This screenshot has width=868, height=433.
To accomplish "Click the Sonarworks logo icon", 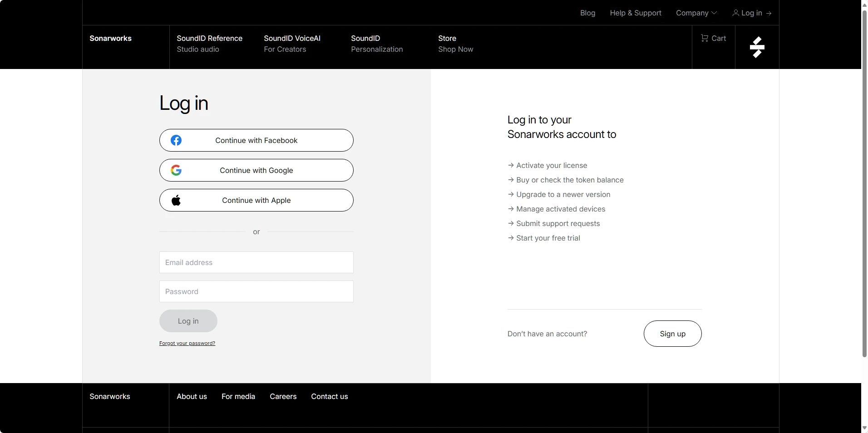I will 757,47.
